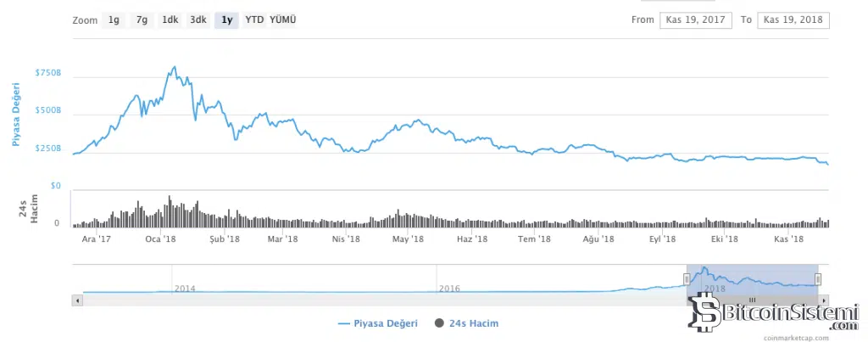
Task: Click the scrollbar left arrow
Action: click(x=77, y=300)
